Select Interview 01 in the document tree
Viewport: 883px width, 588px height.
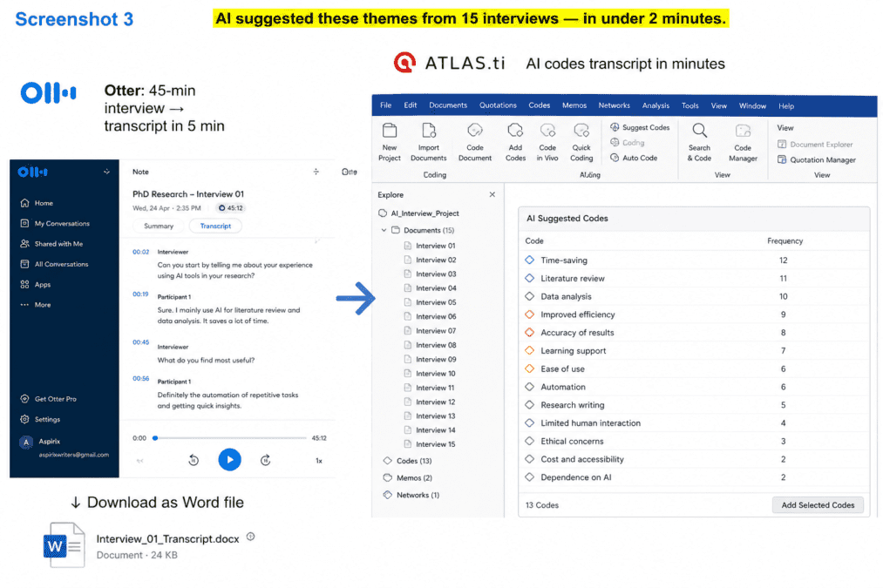(x=431, y=246)
